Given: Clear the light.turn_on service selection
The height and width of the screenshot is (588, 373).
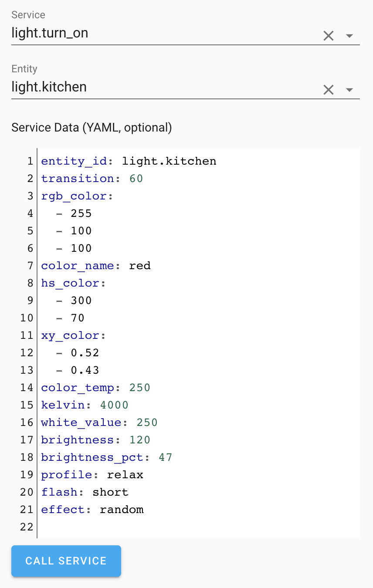Looking at the screenshot, I should [329, 36].
